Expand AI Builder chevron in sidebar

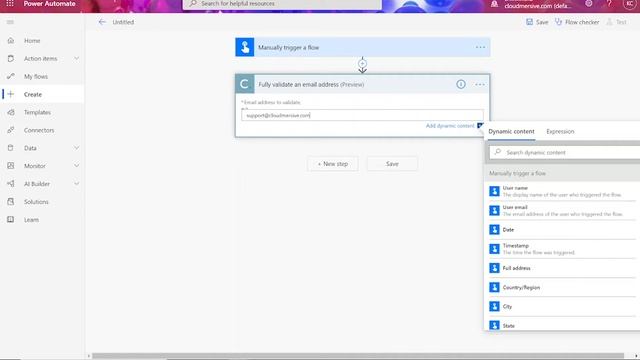(76, 184)
